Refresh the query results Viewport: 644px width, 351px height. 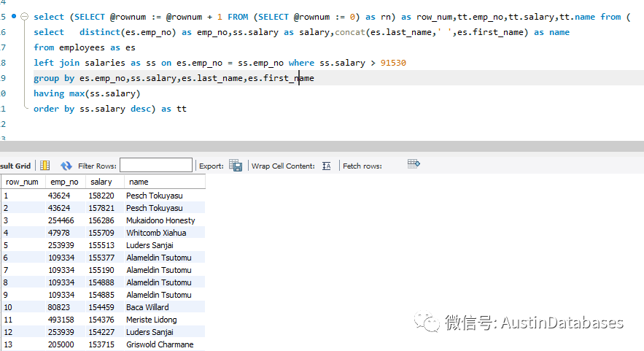pos(66,166)
